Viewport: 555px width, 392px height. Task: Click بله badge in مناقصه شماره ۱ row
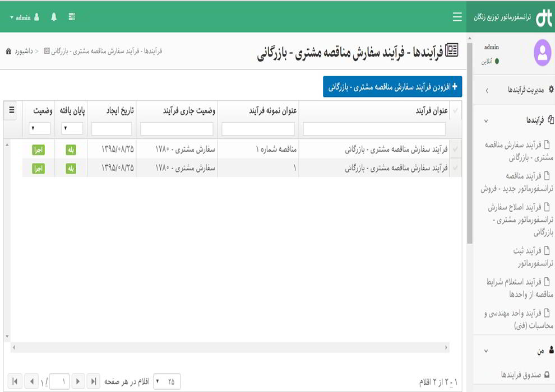[x=71, y=150]
